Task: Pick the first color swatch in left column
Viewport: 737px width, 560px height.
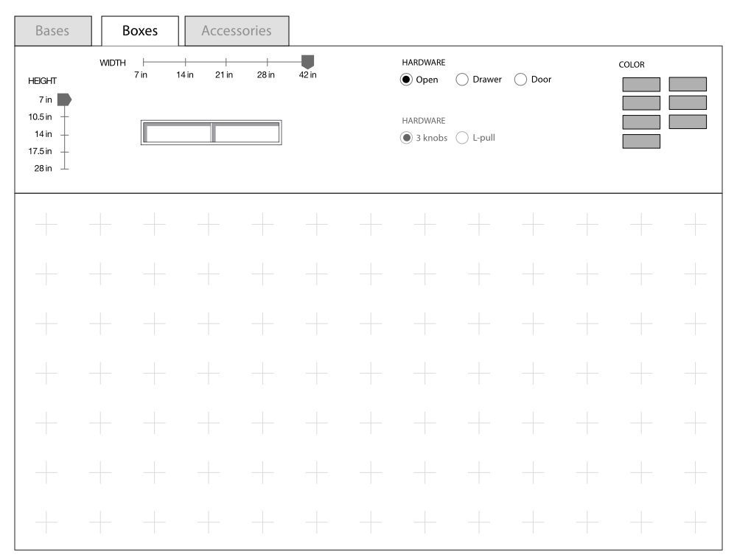Action: tap(641, 85)
